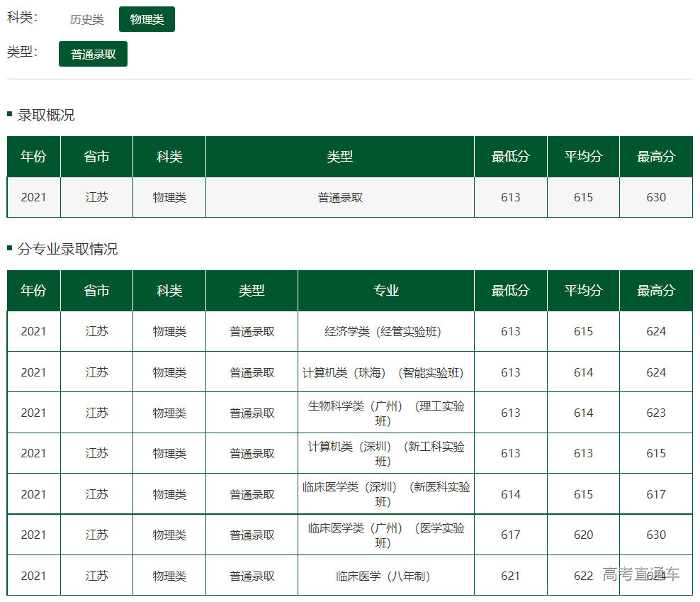700x602 pixels.
Task: Click the 计算机类（深圳）（新工科实验班） entry
Action: tap(386, 453)
